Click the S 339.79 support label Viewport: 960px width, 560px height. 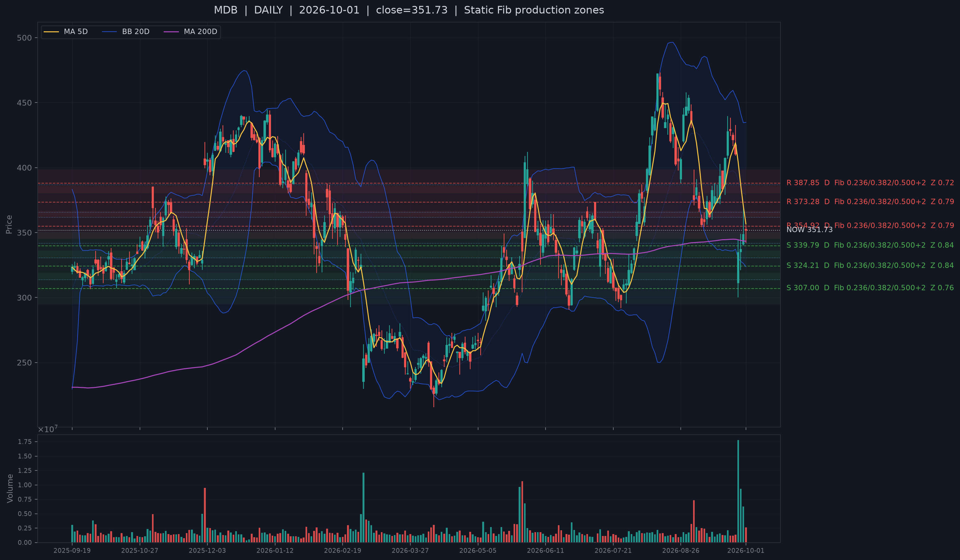point(870,245)
